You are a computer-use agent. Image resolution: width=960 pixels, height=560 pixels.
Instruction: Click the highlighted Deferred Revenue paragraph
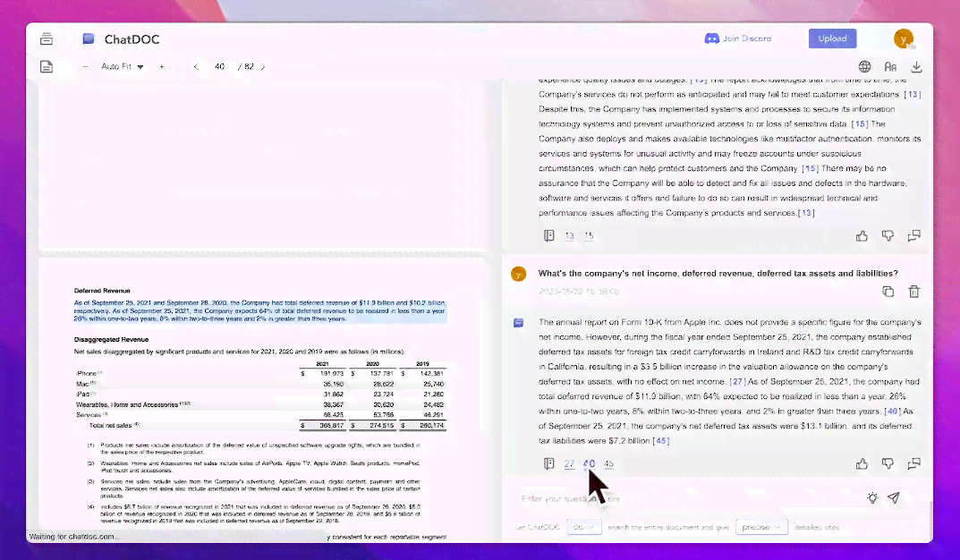click(x=259, y=311)
